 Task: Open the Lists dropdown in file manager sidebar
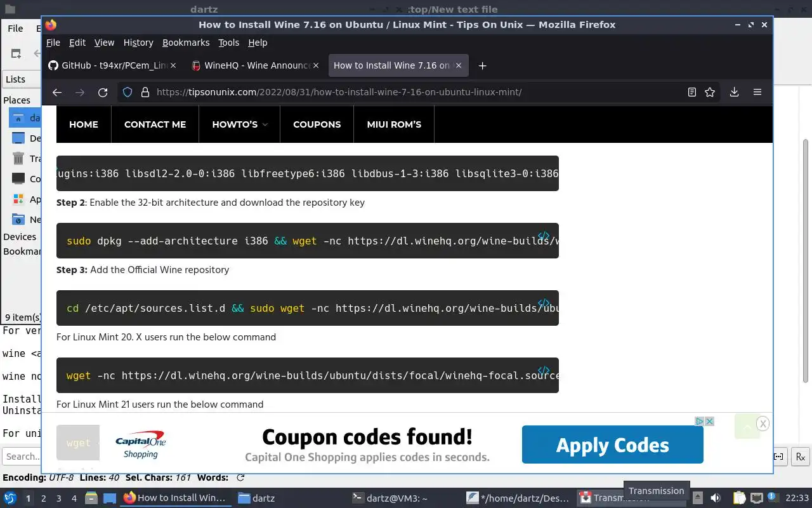point(22,79)
